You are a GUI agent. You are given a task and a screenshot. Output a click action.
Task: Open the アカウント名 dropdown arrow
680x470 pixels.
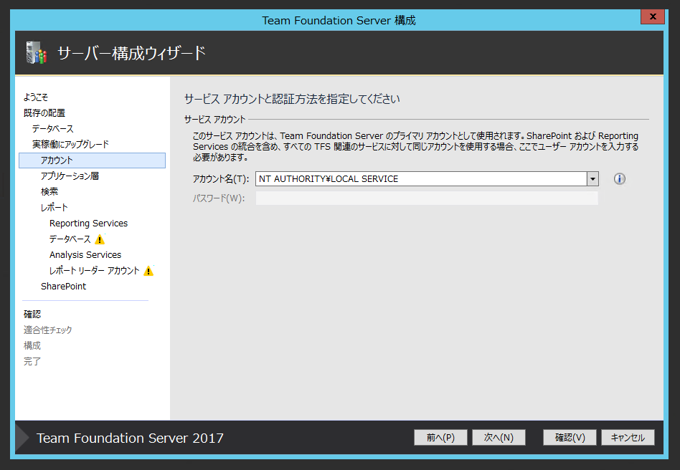point(592,179)
